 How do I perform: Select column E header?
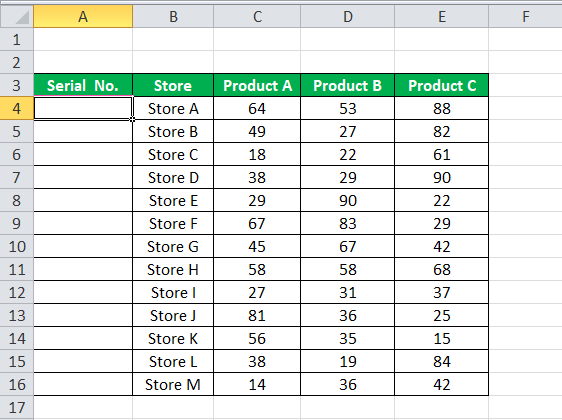click(442, 16)
